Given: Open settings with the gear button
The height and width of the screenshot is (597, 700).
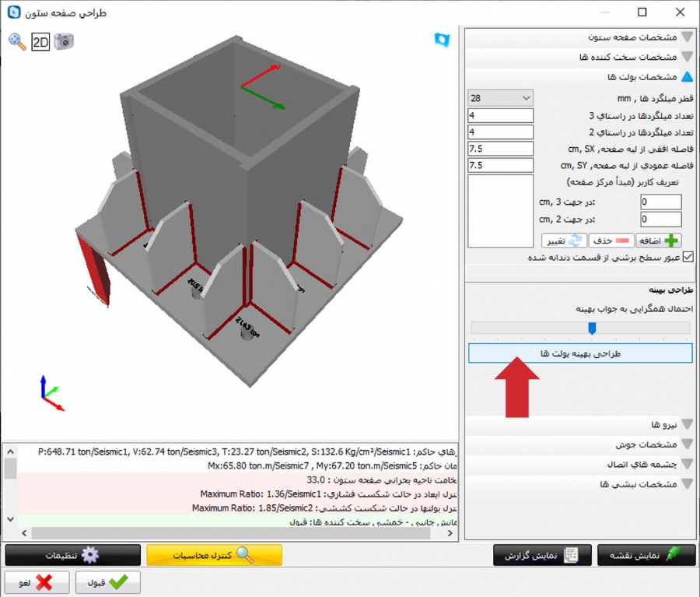Looking at the screenshot, I should tap(73, 555).
